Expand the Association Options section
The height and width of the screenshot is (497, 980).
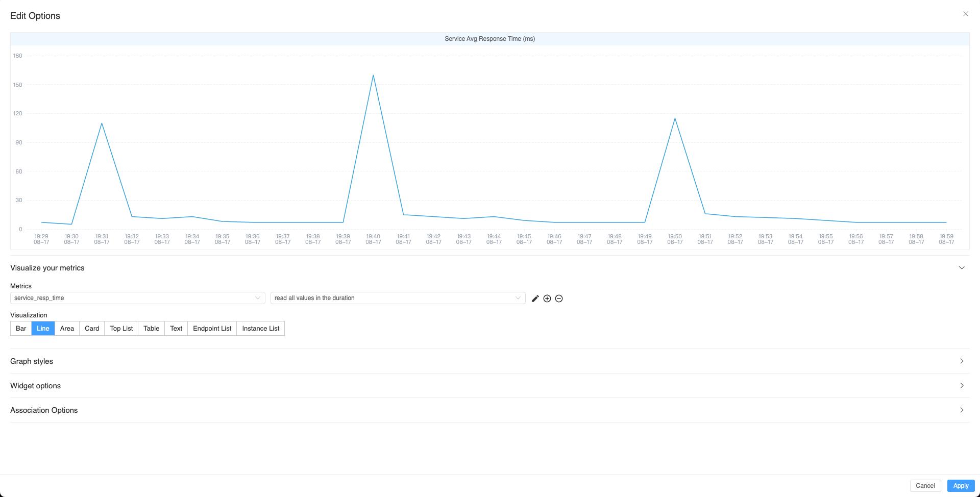[489, 410]
